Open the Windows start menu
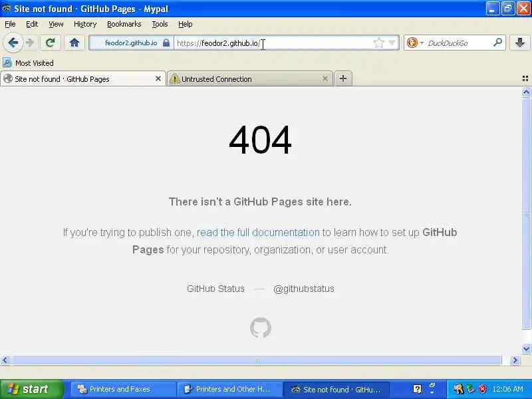Viewport: 532px width, 399px height. point(32,389)
